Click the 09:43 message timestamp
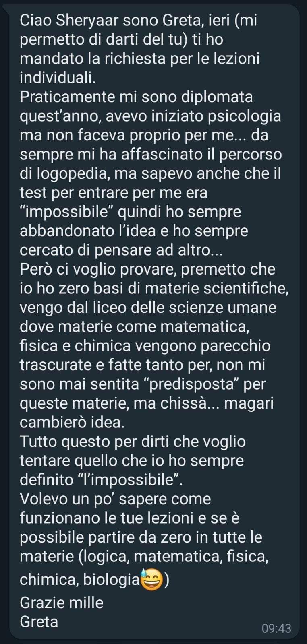Image resolution: width=307 pixels, height=644 pixels. click(276, 628)
